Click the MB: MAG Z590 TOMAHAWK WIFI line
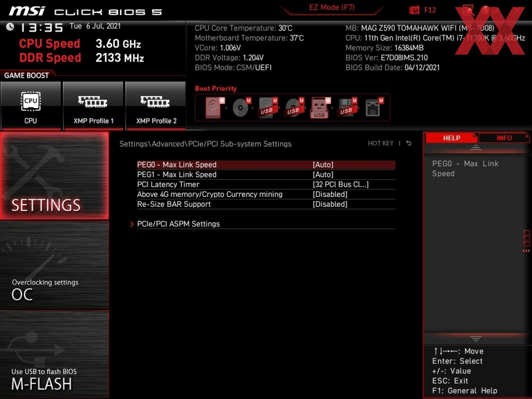Viewport: 532px width, 399px height. point(420,28)
